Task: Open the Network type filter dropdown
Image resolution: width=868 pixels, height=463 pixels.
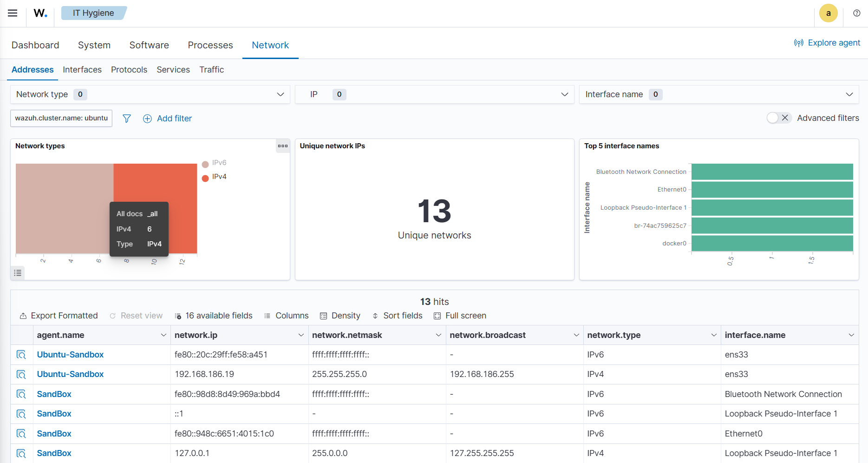Action: (x=281, y=94)
